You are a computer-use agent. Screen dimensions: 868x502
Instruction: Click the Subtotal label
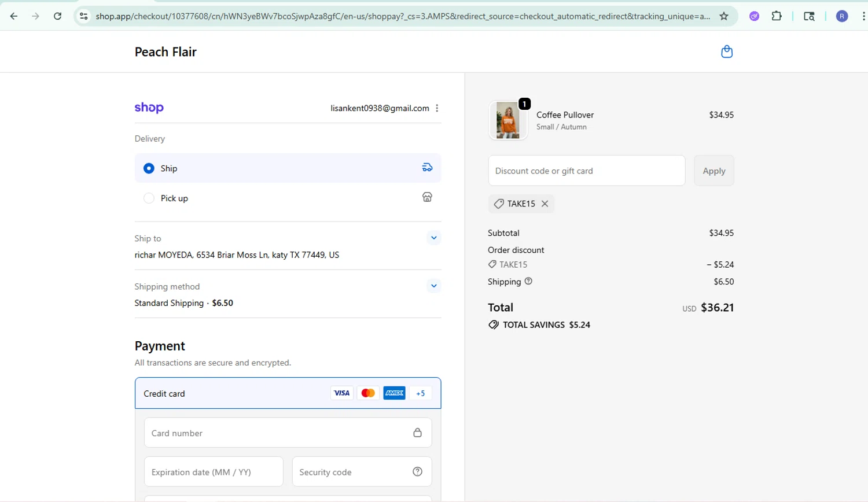coord(503,233)
